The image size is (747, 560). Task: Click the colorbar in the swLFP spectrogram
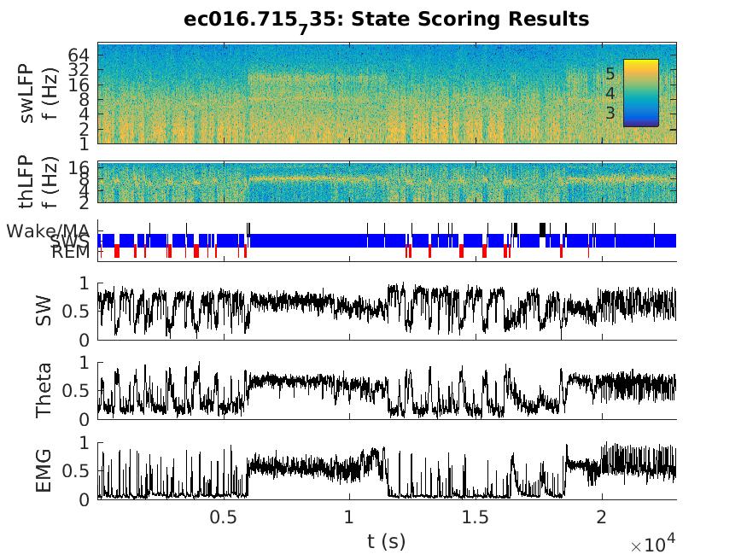tap(640, 92)
